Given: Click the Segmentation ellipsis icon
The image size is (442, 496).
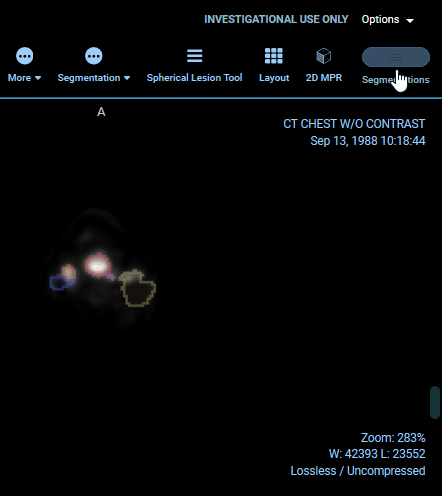Looking at the screenshot, I should [x=94, y=56].
